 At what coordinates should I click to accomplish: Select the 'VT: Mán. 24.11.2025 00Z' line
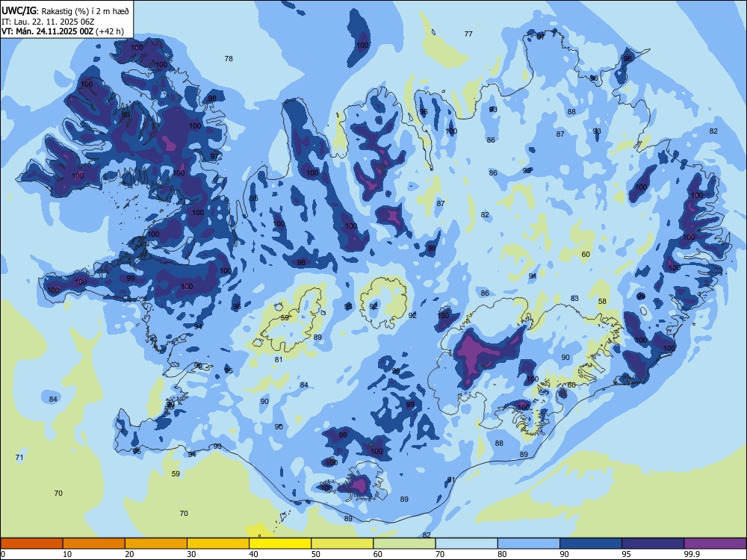(x=47, y=31)
